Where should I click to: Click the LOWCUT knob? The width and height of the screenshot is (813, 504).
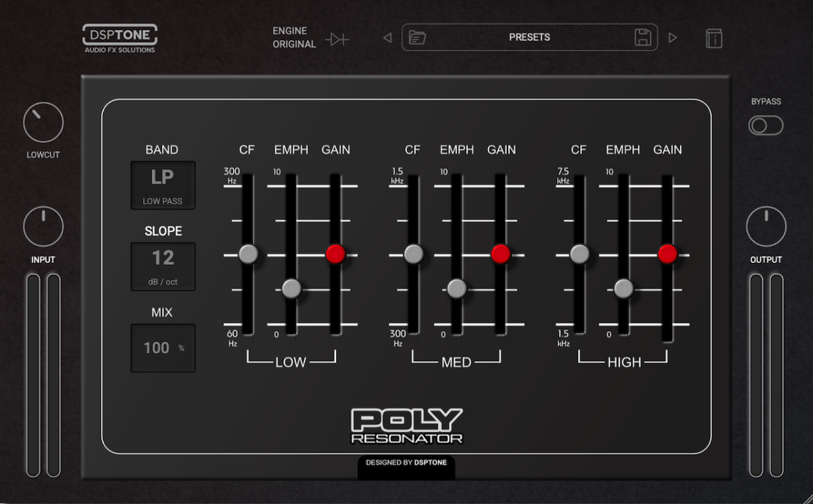[x=43, y=123]
